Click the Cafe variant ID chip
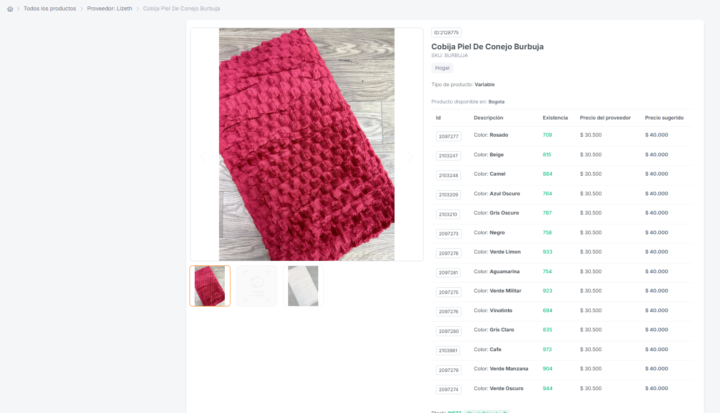 pyautogui.click(x=448, y=351)
